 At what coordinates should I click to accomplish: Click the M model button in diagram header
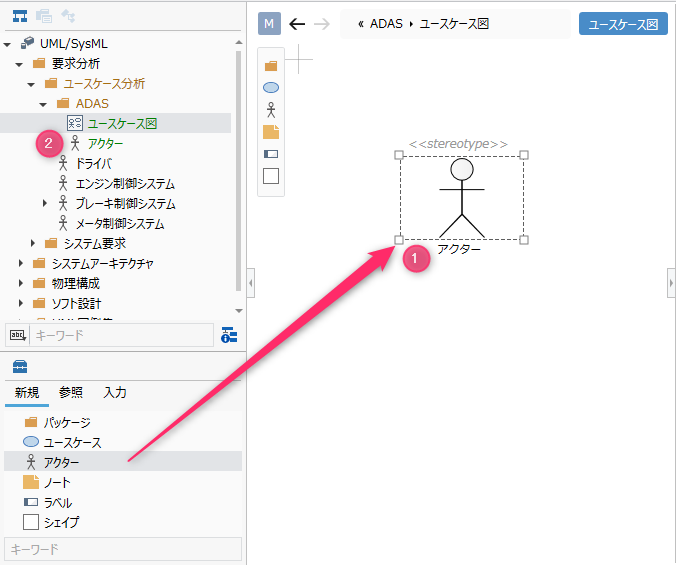point(269,24)
